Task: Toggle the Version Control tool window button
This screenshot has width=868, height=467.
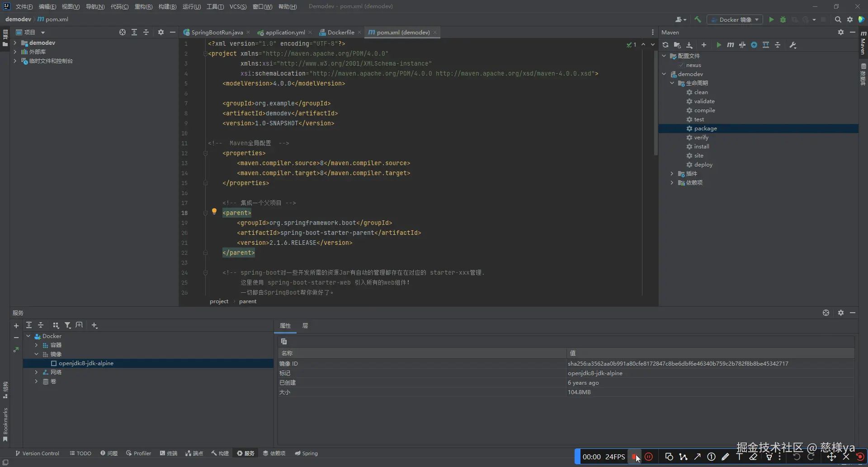Action: [x=37, y=453]
